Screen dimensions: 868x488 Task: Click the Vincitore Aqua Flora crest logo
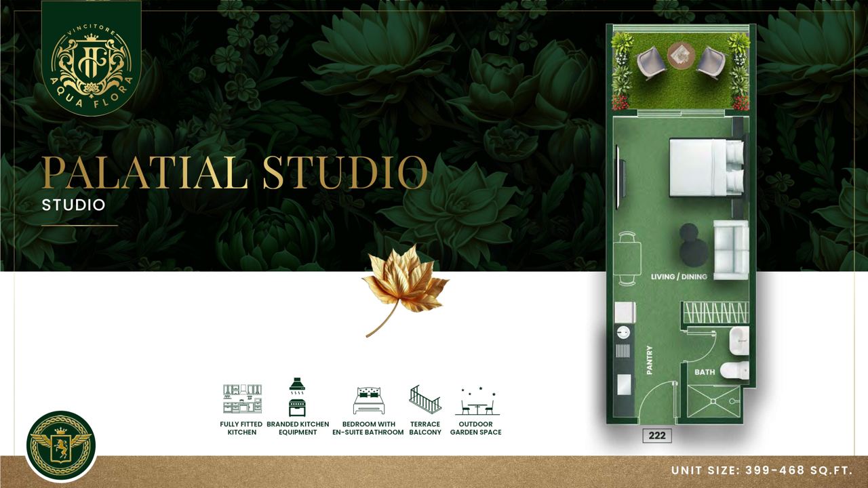tap(92, 56)
